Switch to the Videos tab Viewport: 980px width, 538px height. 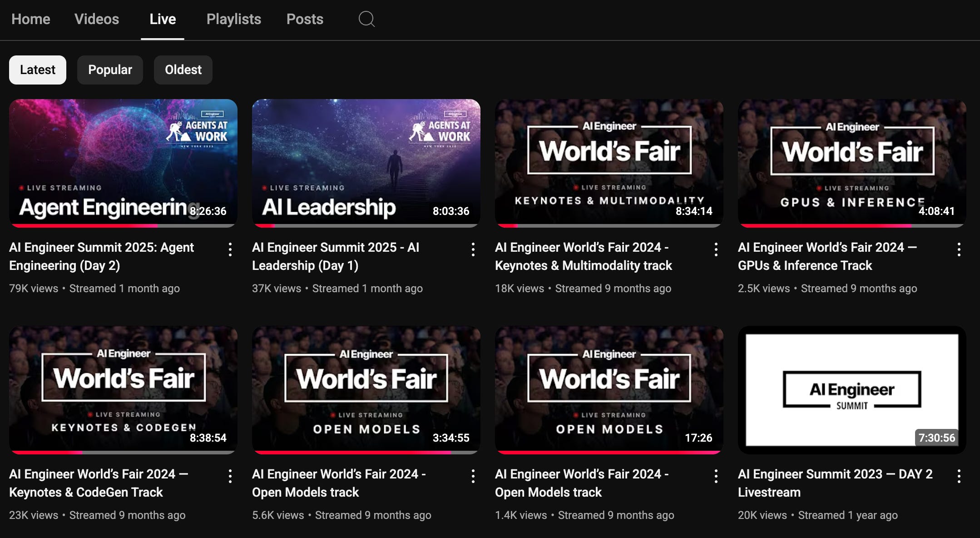click(x=97, y=19)
